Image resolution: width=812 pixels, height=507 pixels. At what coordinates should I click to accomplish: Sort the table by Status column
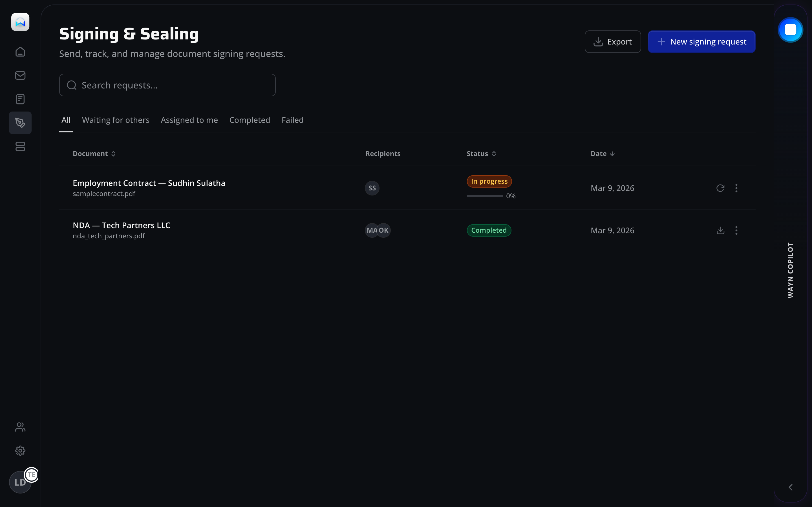pos(481,154)
